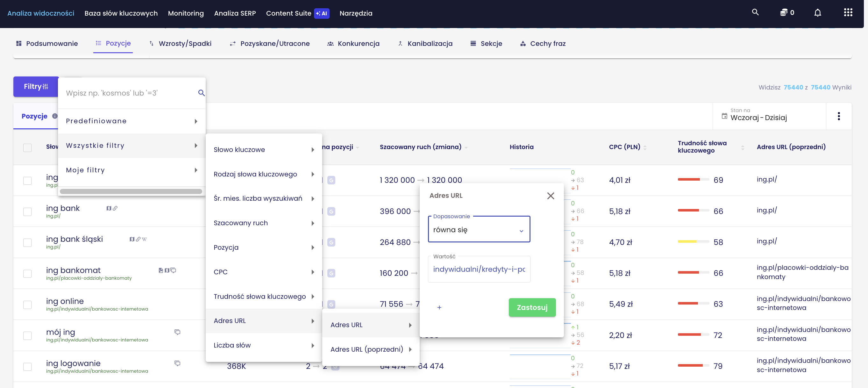Expand the Słowo kluczowe filter
This screenshot has height=388, width=868.
point(264,150)
